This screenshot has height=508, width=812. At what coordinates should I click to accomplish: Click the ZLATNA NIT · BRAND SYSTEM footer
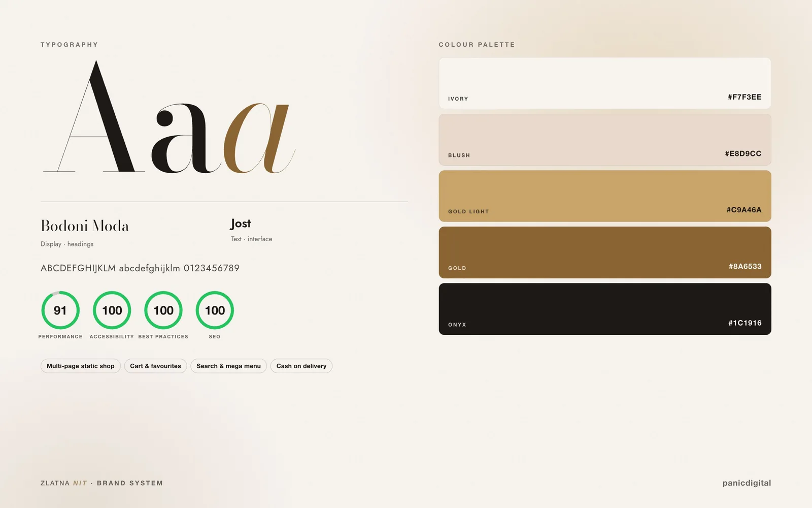(x=101, y=483)
